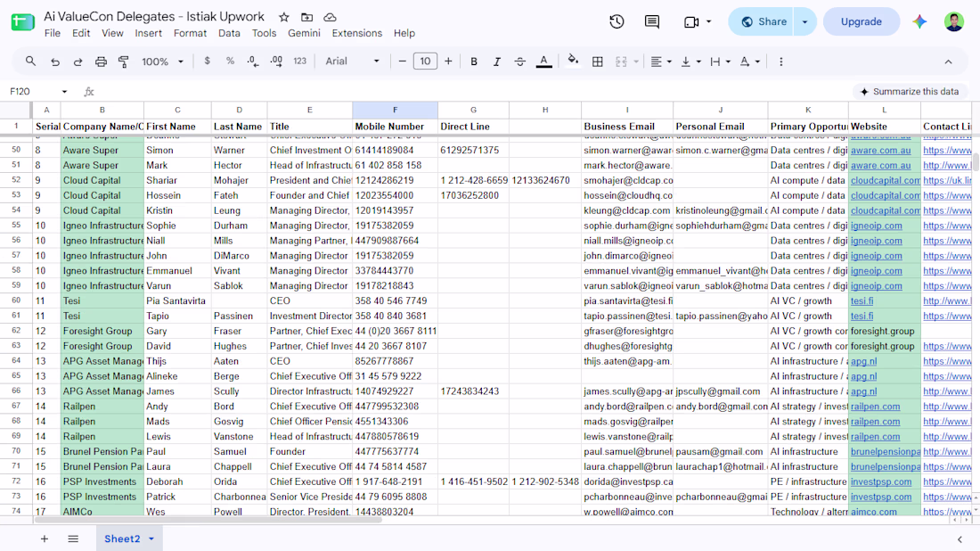Open vertical align dropdown
This screenshot has height=551, width=980.
pyautogui.click(x=690, y=62)
